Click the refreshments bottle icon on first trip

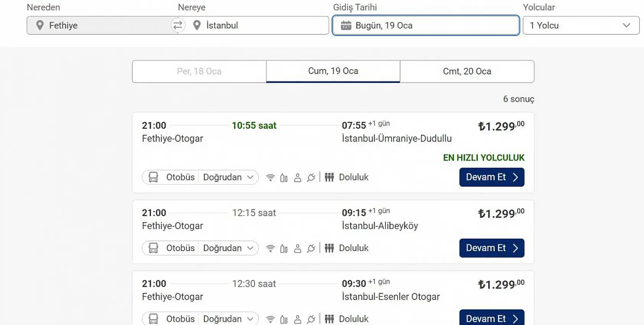coord(284,177)
